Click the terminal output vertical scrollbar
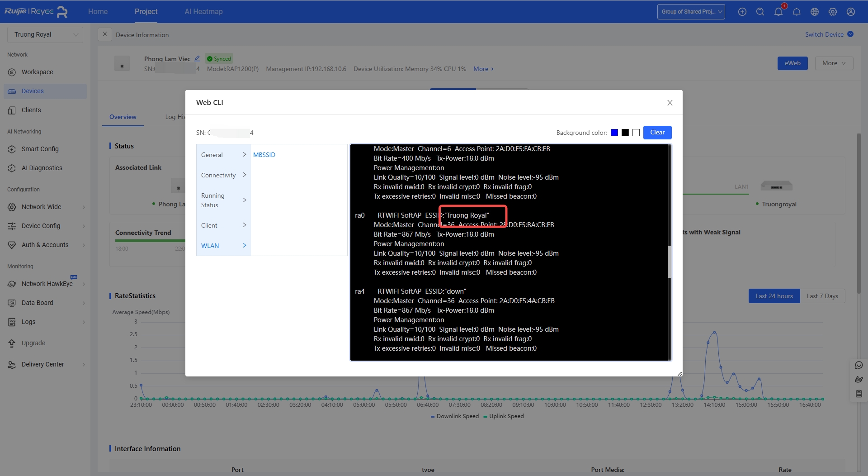 click(x=669, y=262)
